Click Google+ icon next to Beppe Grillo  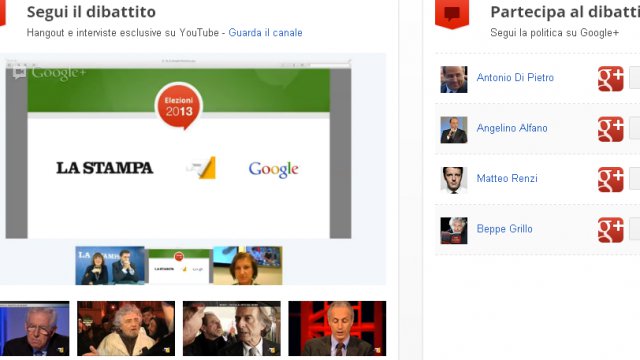pos(611,230)
